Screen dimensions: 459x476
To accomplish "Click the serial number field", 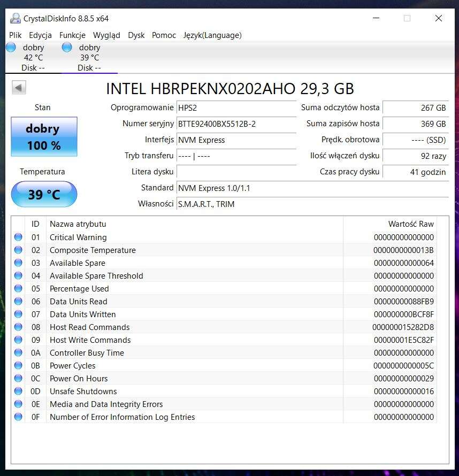I will pyautogui.click(x=236, y=124).
